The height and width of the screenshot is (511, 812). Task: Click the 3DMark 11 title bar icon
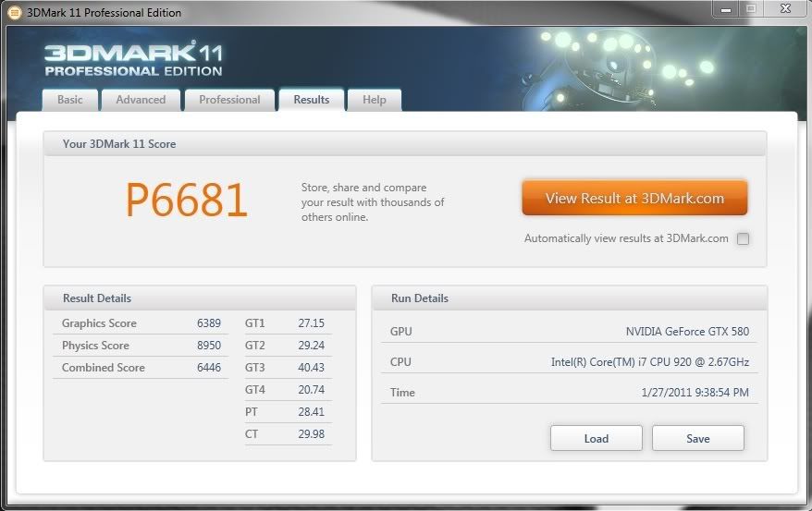tap(15, 12)
